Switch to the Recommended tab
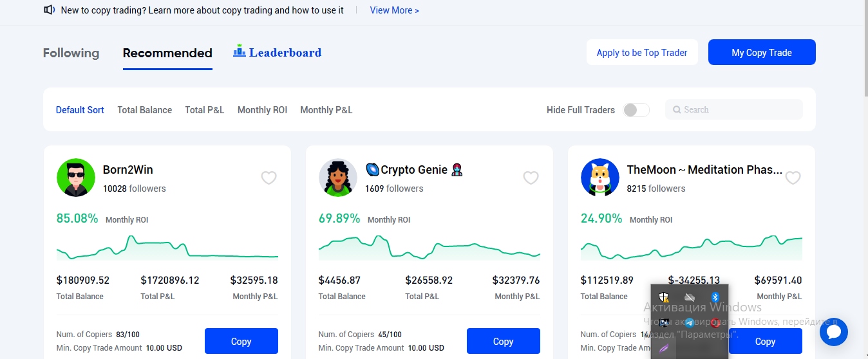 point(167,53)
